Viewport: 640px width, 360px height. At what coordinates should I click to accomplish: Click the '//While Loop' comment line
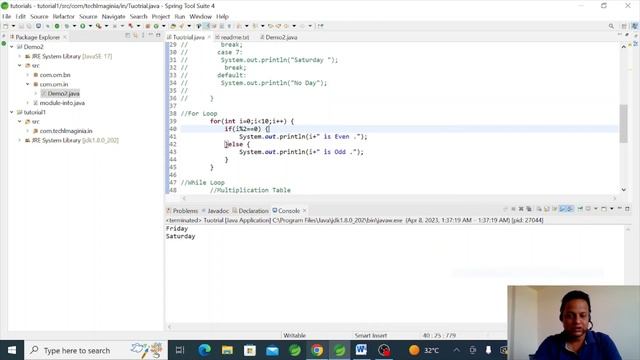202,182
